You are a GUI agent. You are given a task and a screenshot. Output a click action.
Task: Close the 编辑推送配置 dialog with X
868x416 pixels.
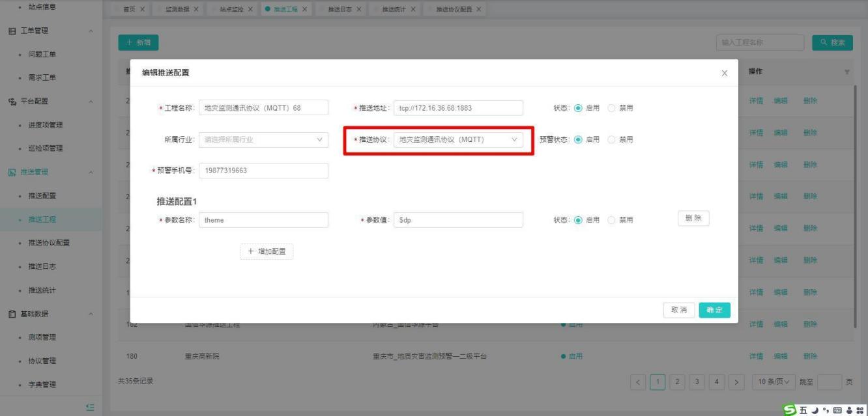725,74
